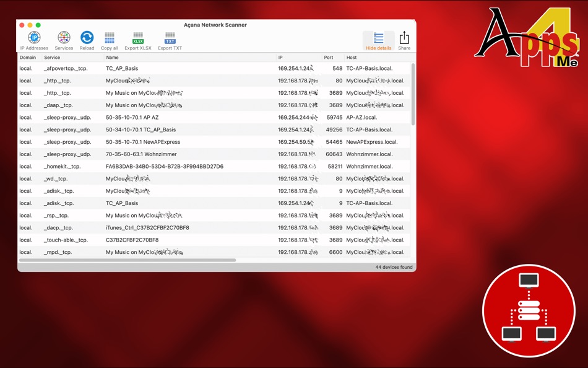Select the 70-35-60-63.1 Wohnzimmer name
The width and height of the screenshot is (588, 368).
[141, 154]
